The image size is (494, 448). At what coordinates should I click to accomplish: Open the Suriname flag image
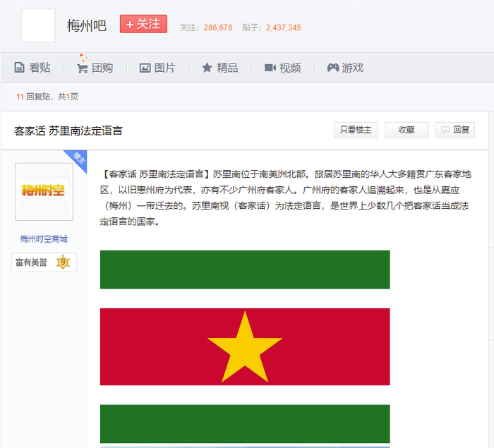pos(245,347)
